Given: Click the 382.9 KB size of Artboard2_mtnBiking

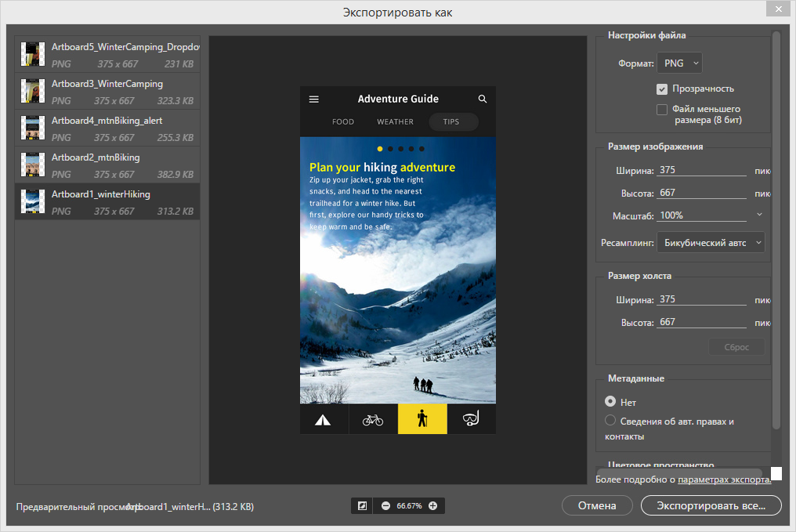Looking at the screenshot, I should coord(175,174).
